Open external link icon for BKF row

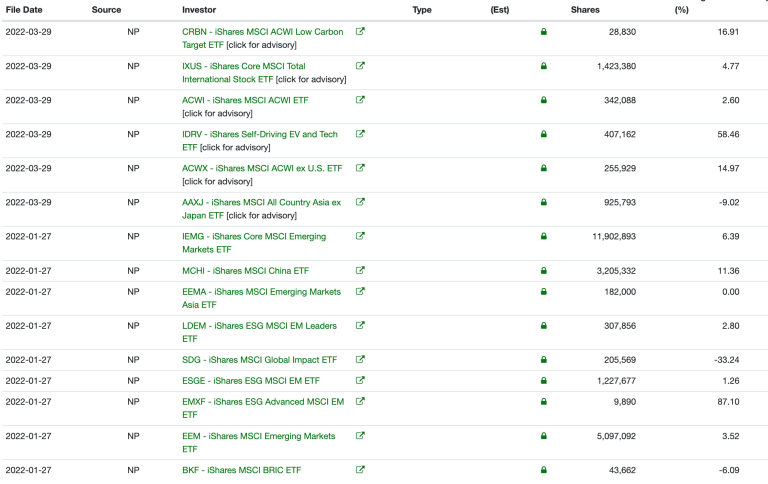point(360,470)
